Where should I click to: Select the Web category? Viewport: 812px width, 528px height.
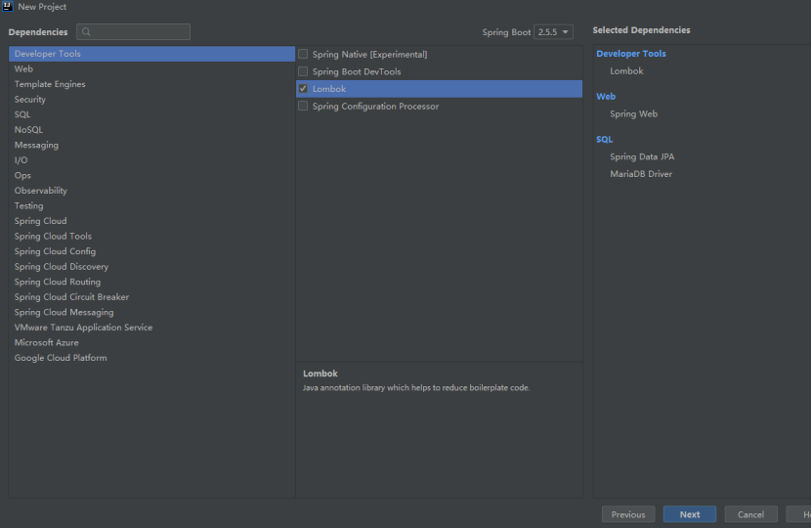[23, 69]
